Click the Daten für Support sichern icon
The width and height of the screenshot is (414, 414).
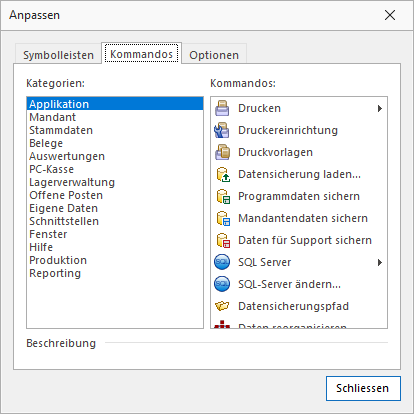click(x=223, y=240)
